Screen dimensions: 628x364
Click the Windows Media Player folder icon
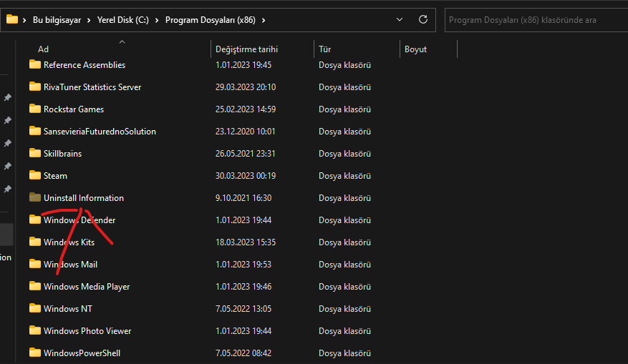click(35, 286)
